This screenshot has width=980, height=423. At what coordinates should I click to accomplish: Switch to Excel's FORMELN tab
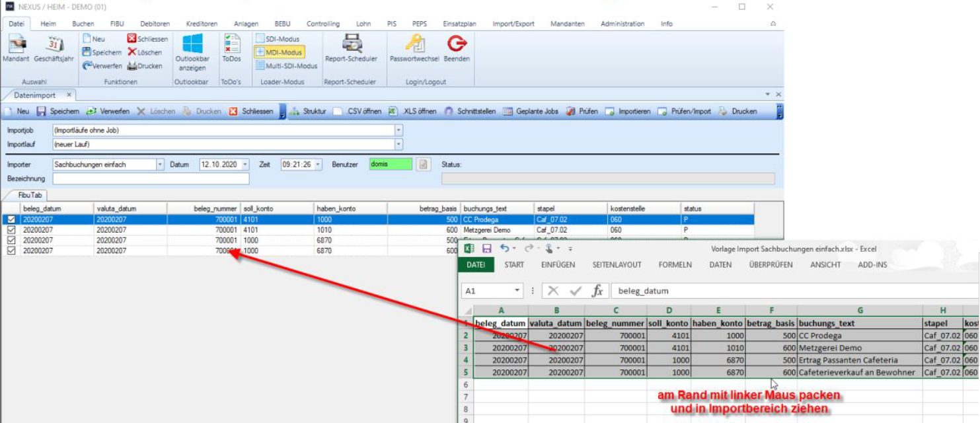point(675,265)
